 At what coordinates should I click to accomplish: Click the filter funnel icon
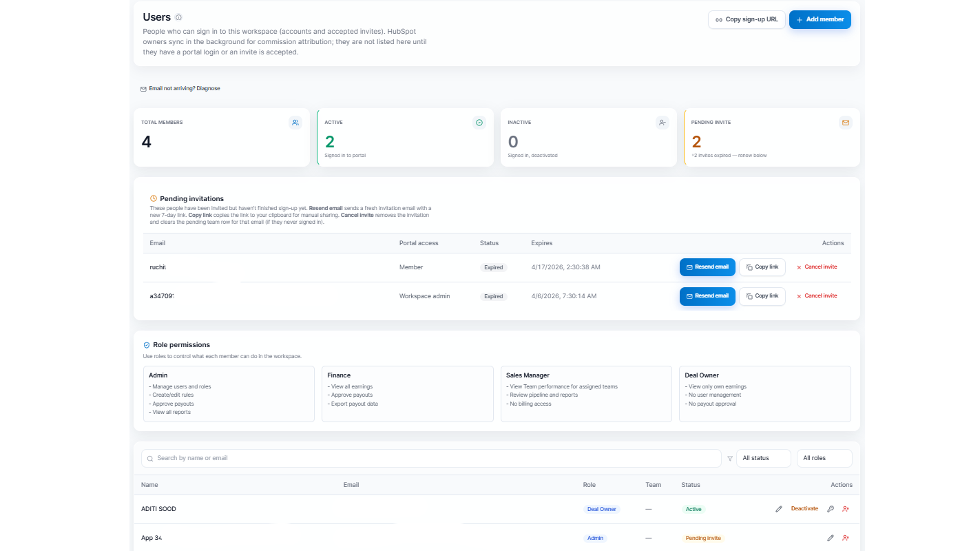click(x=730, y=458)
